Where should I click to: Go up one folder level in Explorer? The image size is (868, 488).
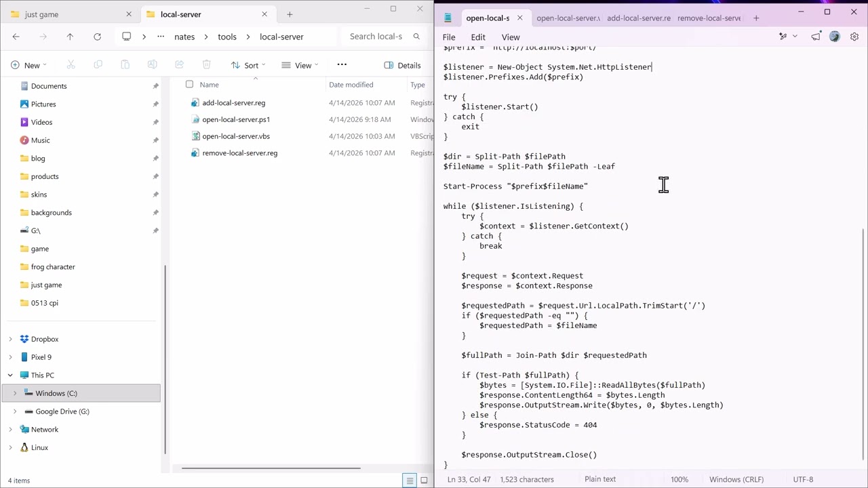click(70, 37)
